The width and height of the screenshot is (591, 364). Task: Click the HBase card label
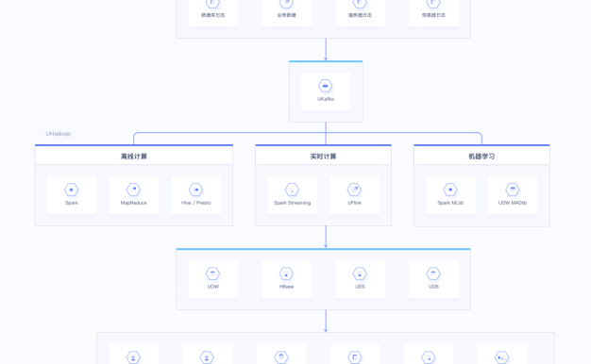click(286, 287)
